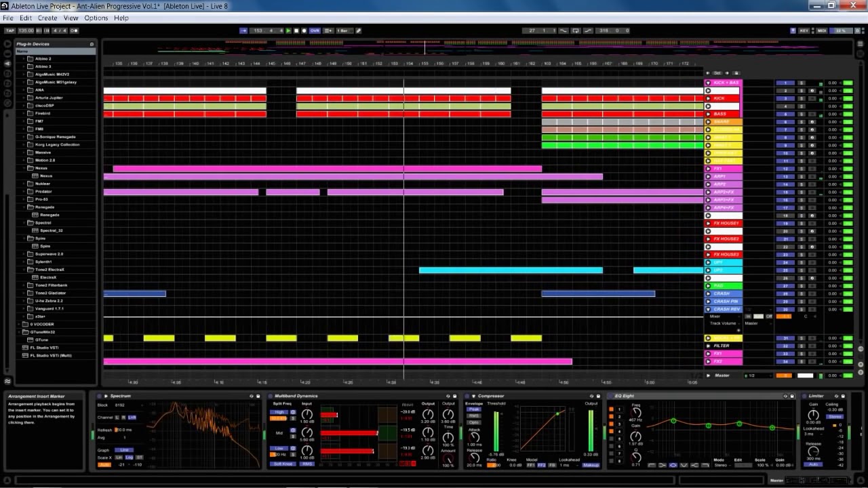Click the Compressor Attack knob
The height and width of the screenshot is (488, 868).
pos(474,437)
